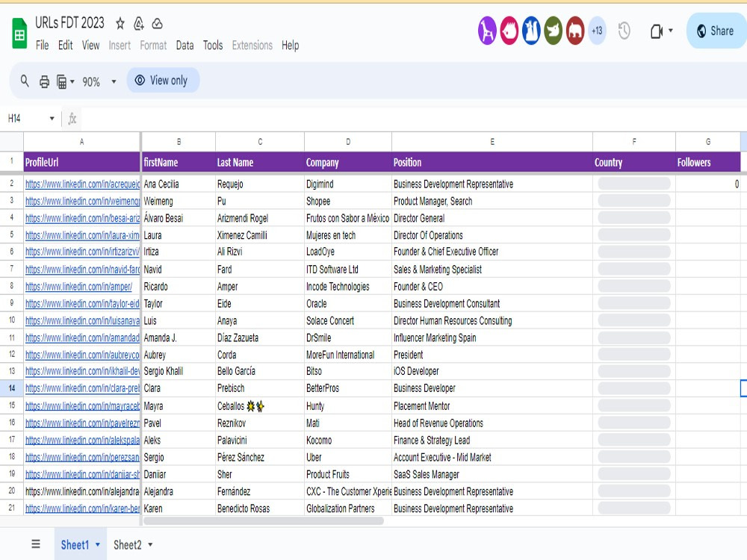The width and height of the screenshot is (747, 560).
Task: Click the print icon
Action: [44, 81]
